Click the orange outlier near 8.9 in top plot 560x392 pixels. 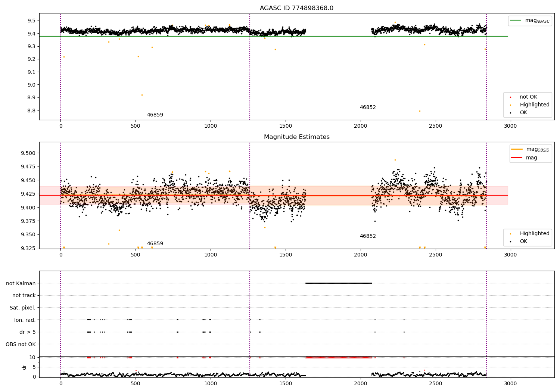click(142, 95)
